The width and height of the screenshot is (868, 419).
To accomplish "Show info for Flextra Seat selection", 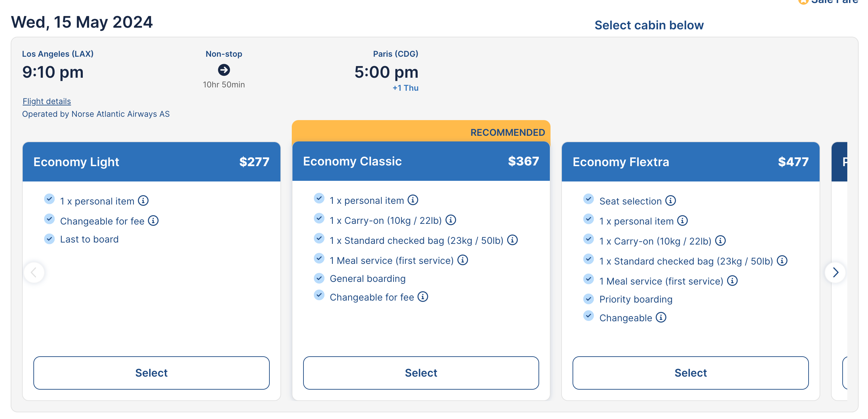I will 671,201.
